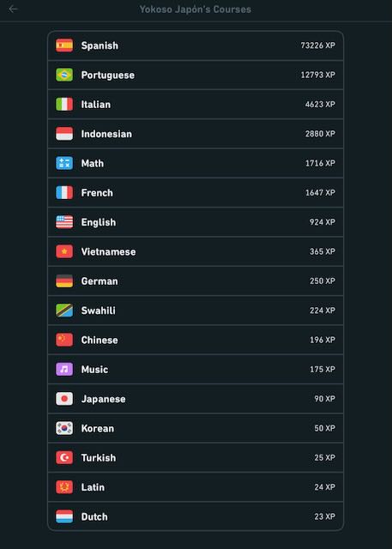Open the Chinese course row
The height and width of the screenshot is (549, 392).
click(x=196, y=340)
